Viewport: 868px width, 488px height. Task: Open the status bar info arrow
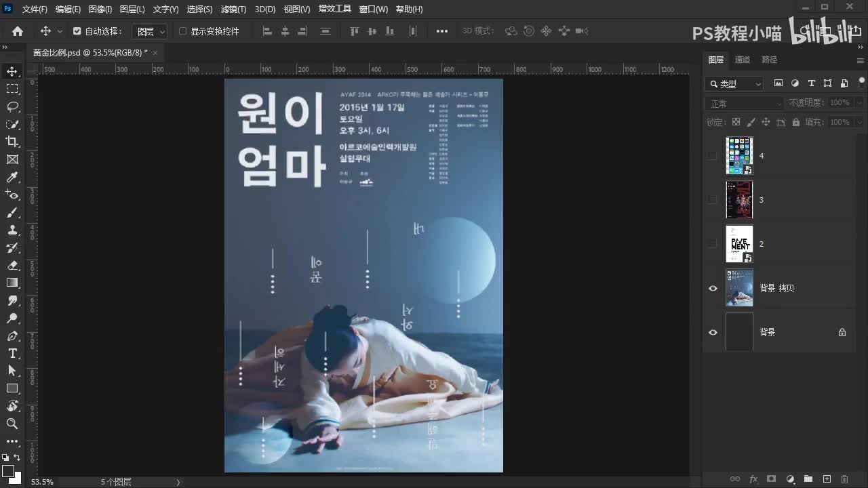(178, 482)
